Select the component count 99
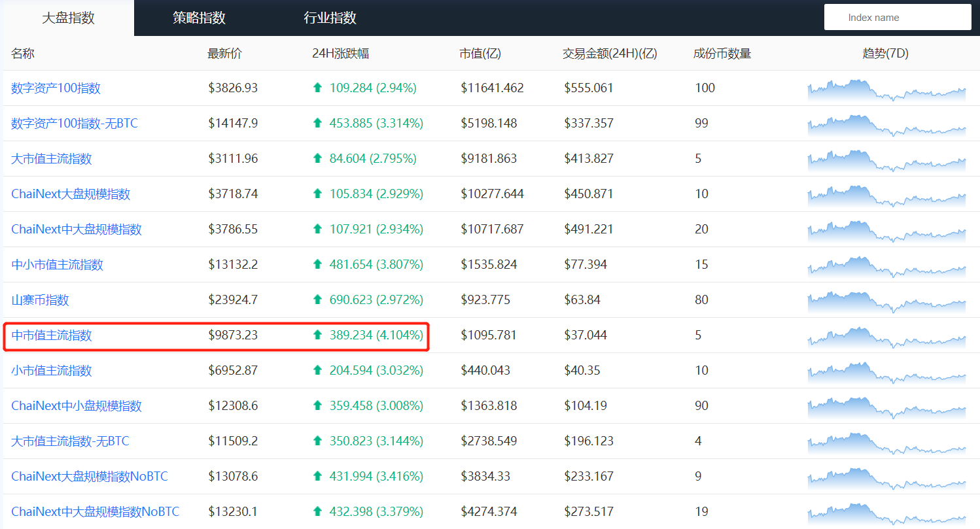The width and height of the screenshot is (980, 529). point(701,123)
